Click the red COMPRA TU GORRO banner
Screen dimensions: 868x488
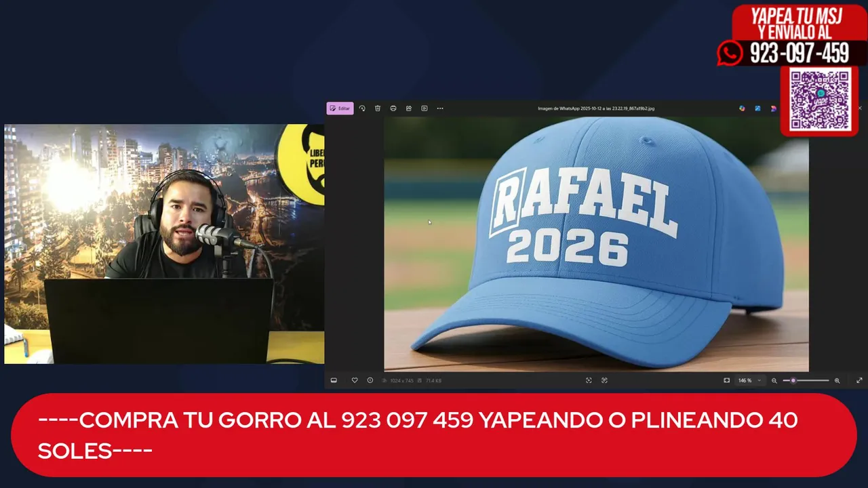(x=434, y=435)
